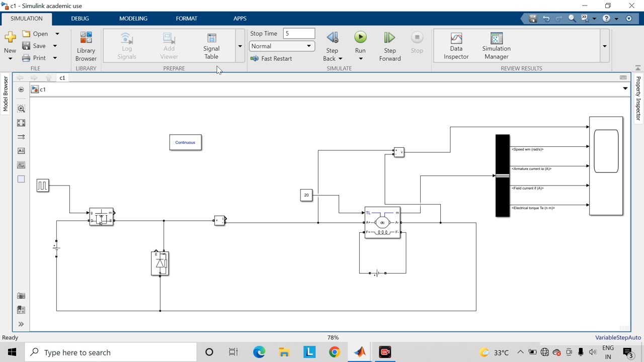Switch to the SIMULATION tab

(27, 19)
